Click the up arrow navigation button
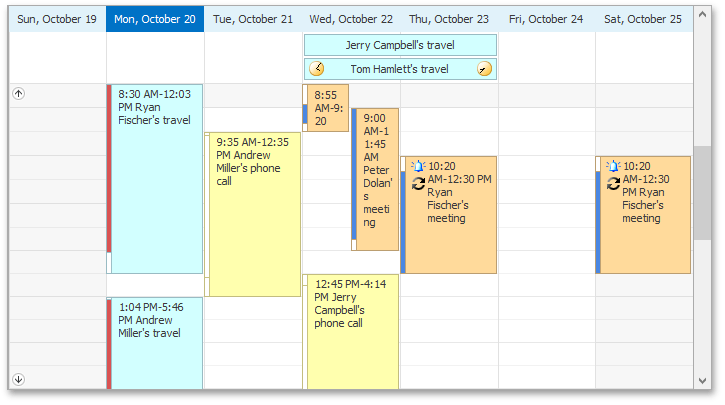Screen dimensions: 725x405 [x=18, y=94]
